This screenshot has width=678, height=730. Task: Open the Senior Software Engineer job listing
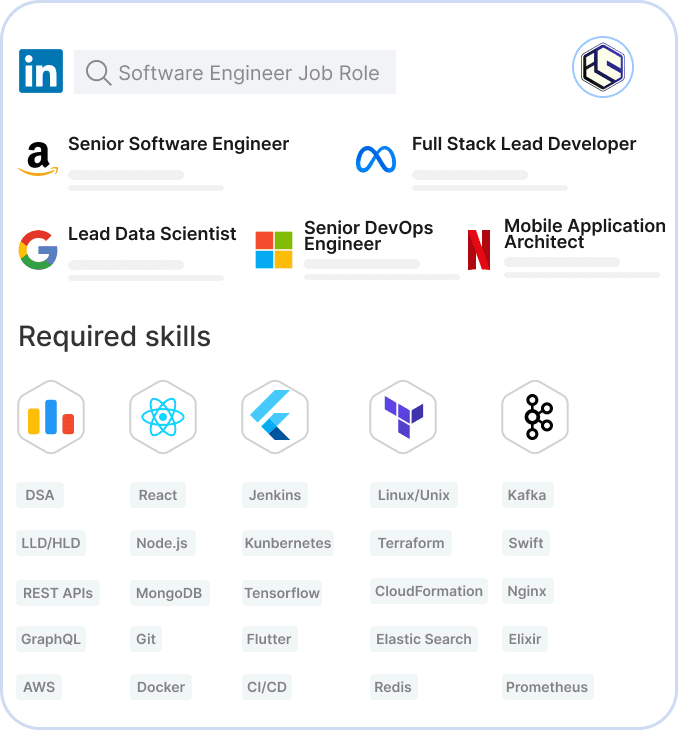tap(178, 144)
